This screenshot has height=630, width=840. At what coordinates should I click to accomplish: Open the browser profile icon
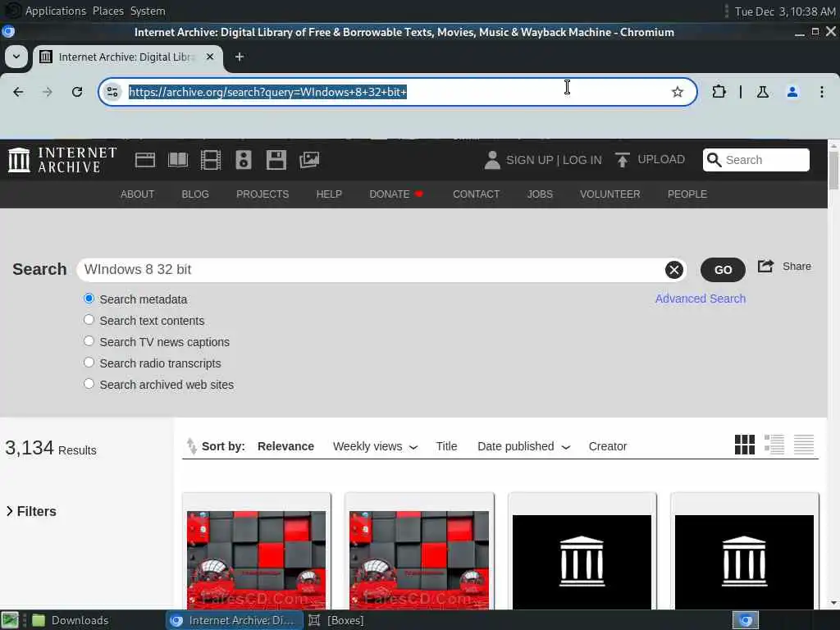pos(792,92)
